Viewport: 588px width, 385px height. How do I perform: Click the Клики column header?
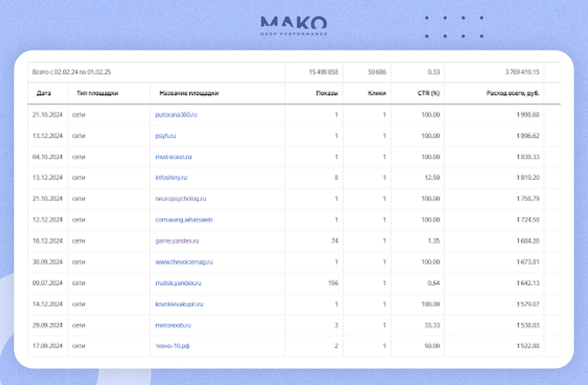tap(377, 93)
